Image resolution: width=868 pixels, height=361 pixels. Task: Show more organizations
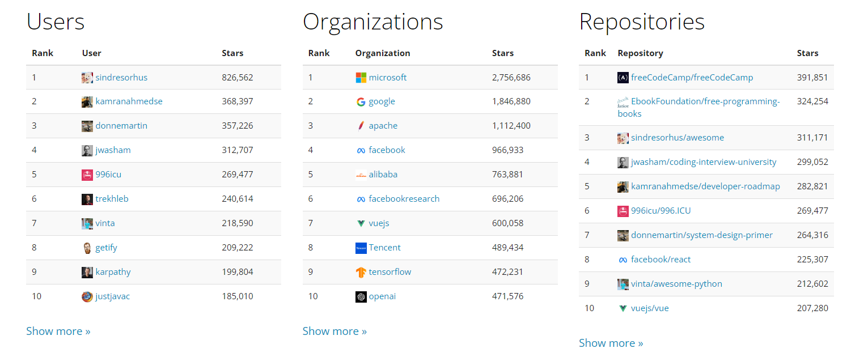pos(335,332)
